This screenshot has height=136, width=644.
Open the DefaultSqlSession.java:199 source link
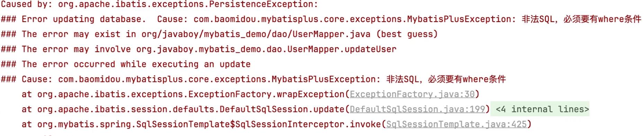tap(417, 109)
